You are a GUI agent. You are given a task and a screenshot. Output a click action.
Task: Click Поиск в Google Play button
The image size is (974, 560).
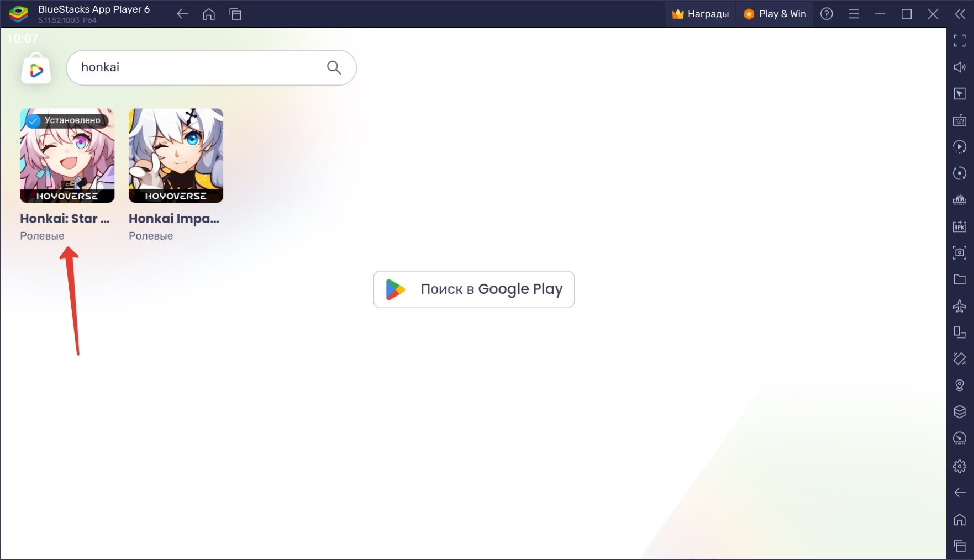coord(474,289)
